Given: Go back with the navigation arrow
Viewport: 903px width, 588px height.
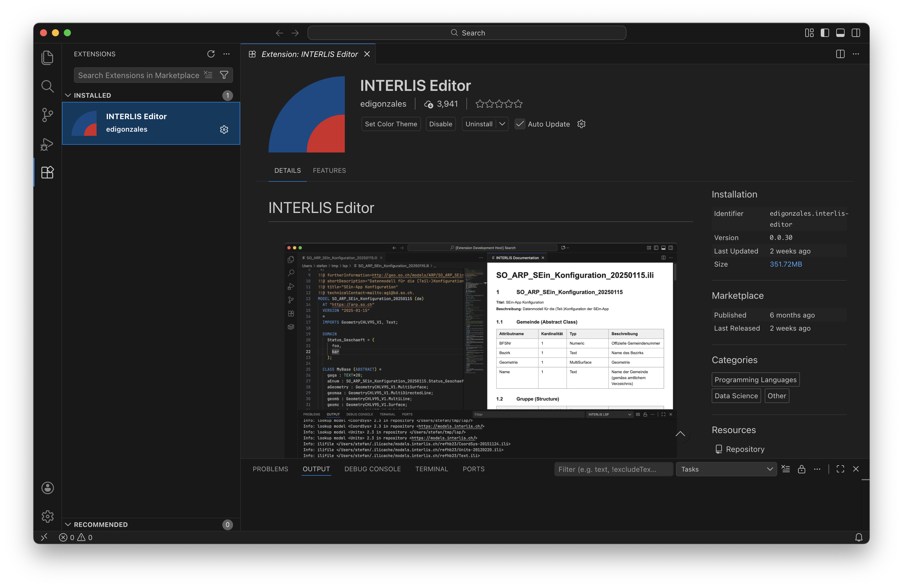Looking at the screenshot, I should (280, 33).
